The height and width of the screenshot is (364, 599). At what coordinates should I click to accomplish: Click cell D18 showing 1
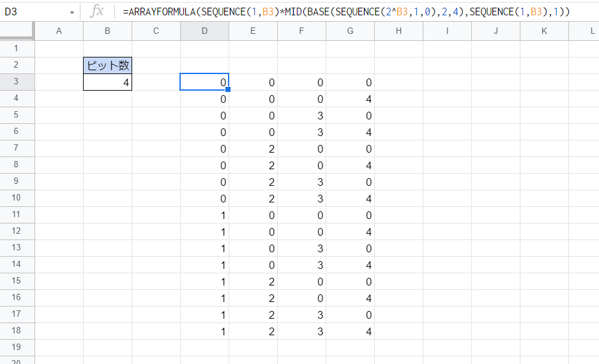pos(204,331)
